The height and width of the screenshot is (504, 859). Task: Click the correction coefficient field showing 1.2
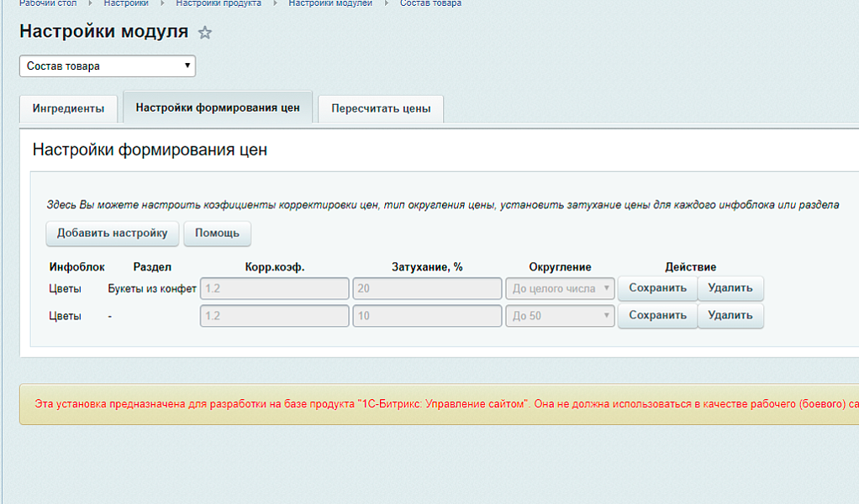(273, 288)
